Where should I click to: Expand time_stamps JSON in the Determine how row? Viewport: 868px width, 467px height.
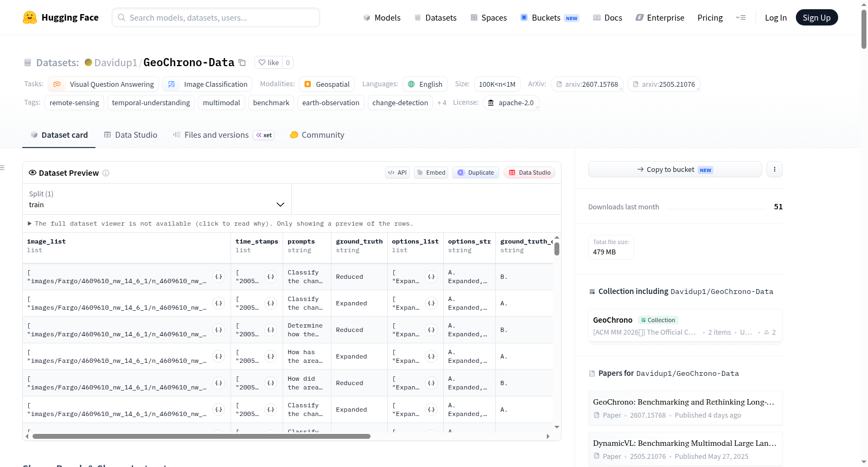coord(271,330)
